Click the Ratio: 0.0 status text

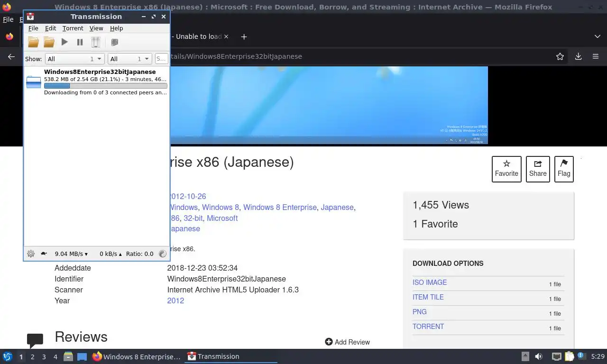click(x=139, y=254)
